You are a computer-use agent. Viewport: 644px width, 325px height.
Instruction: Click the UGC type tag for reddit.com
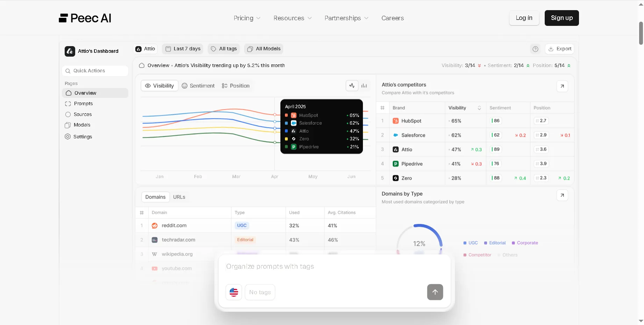[242, 226]
